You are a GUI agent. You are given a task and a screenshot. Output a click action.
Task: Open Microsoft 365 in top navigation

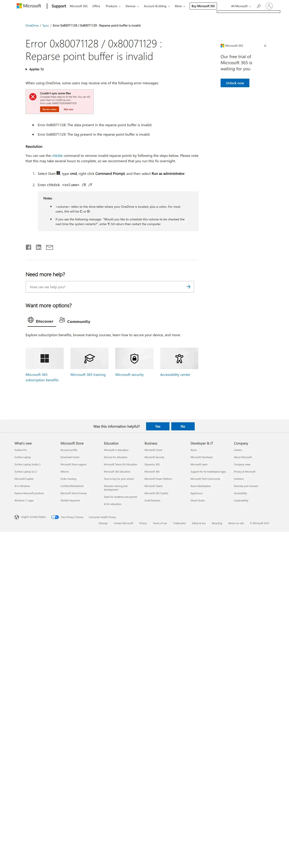coord(79,6)
